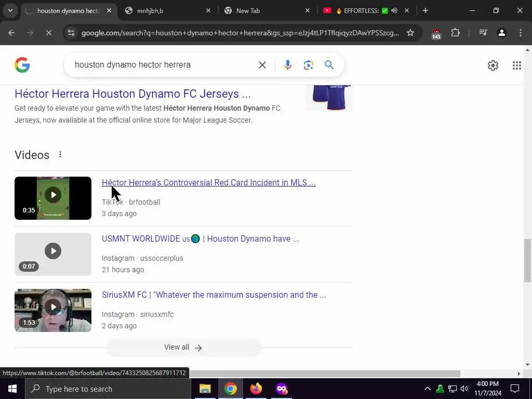Stop loading the page
The image size is (532, 399).
click(x=48, y=33)
